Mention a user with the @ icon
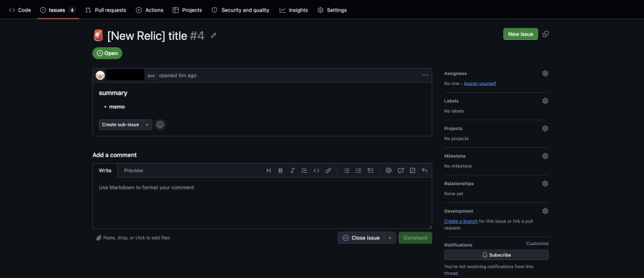Image resolution: width=644 pixels, height=278 pixels. click(389, 171)
